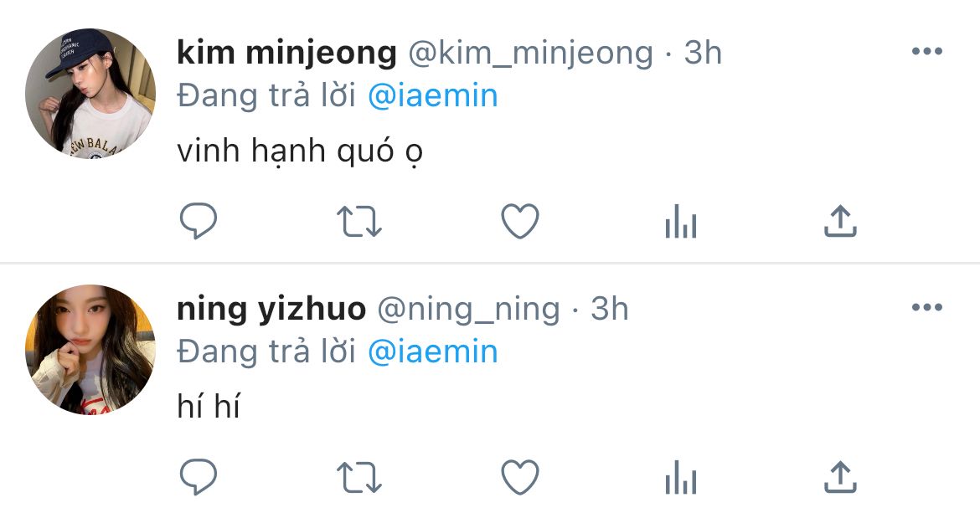This screenshot has width=980, height=513.
Task: View analytics for kim minjeong's tweet
Action: [x=681, y=222]
